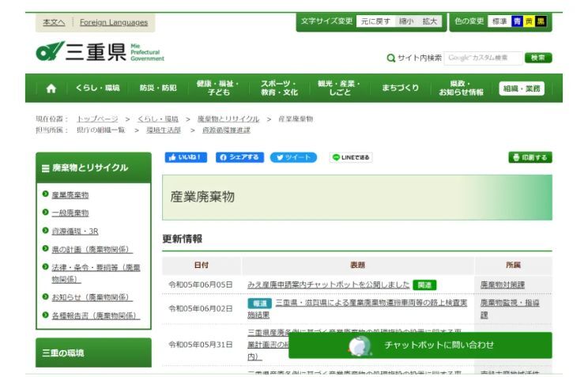Switch to yellow color scheme

[529, 21]
